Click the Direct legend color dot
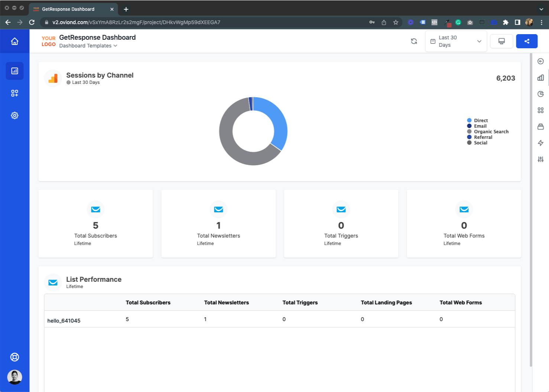The width and height of the screenshot is (549, 392). pyautogui.click(x=470, y=120)
